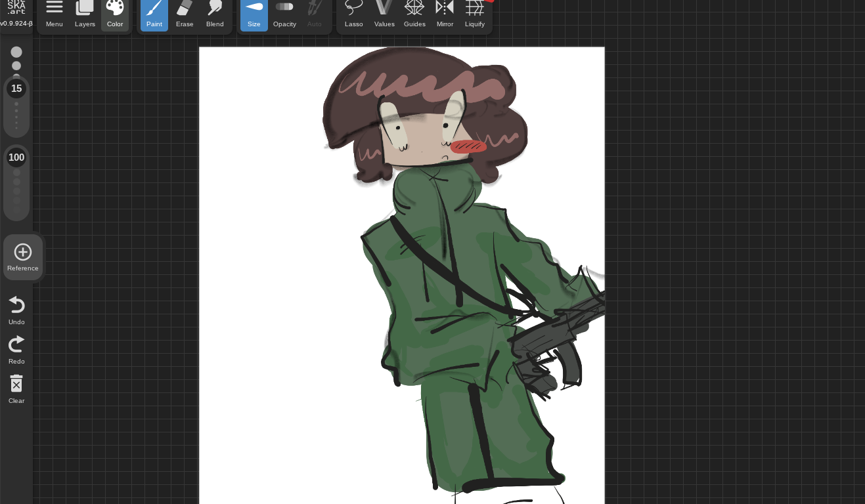The height and width of the screenshot is (504, 865).
Task: Select the Paint brush tool
Action: click(154, 14)
